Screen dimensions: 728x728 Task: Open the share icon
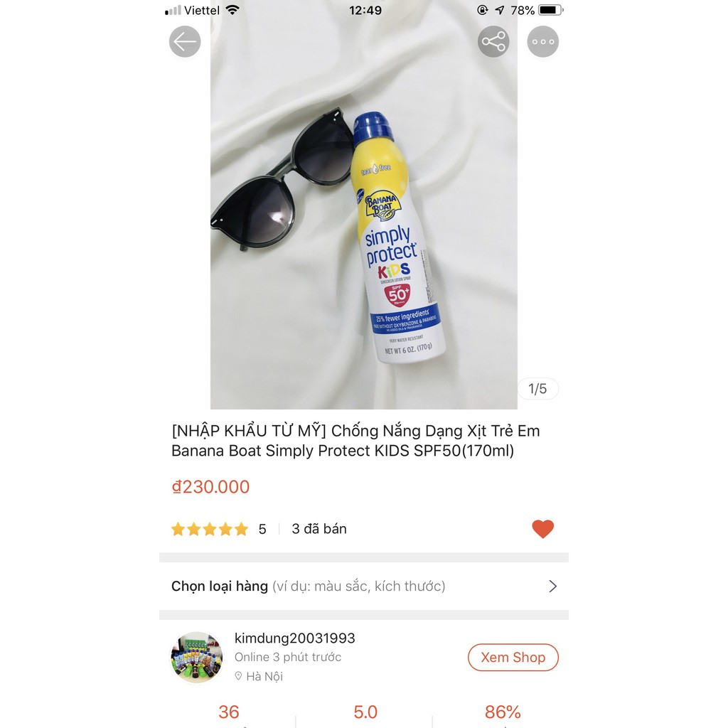point(493,42)
